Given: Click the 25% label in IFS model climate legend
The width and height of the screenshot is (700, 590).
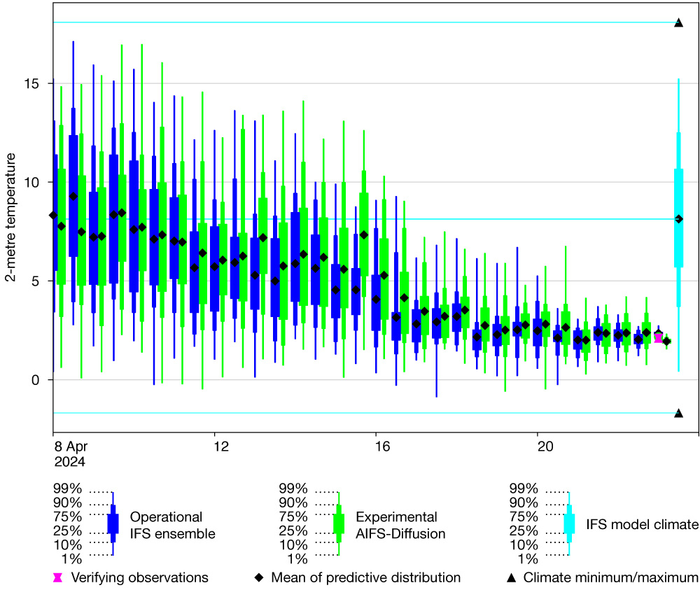Looking at the screenshot, I should (x=524, y=531).
